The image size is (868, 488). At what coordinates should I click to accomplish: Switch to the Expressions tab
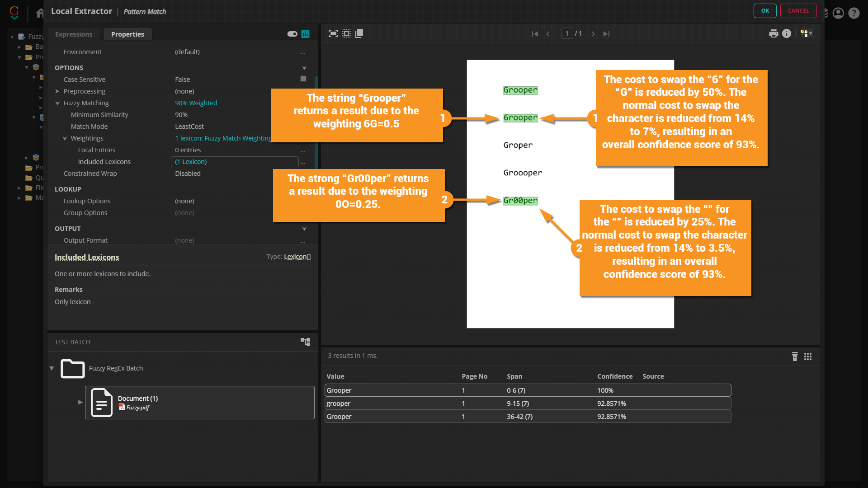[74, 34]
